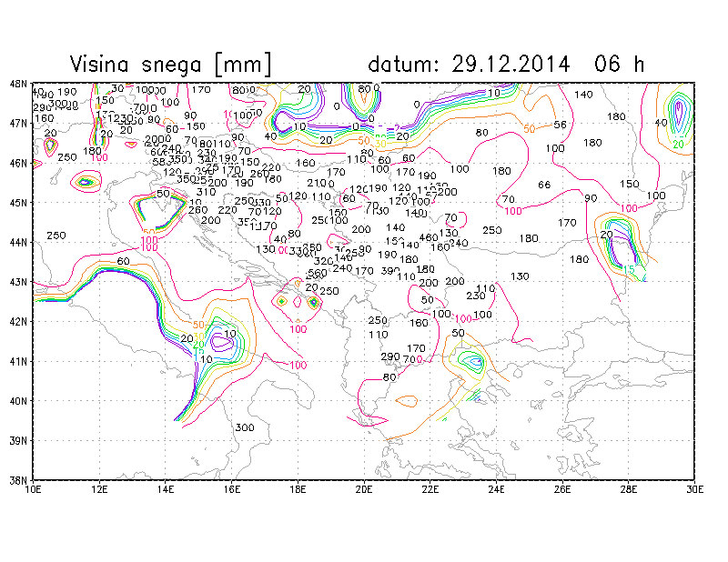
Task: Pick the '460' snow depth value
Action: click(429, 237)
